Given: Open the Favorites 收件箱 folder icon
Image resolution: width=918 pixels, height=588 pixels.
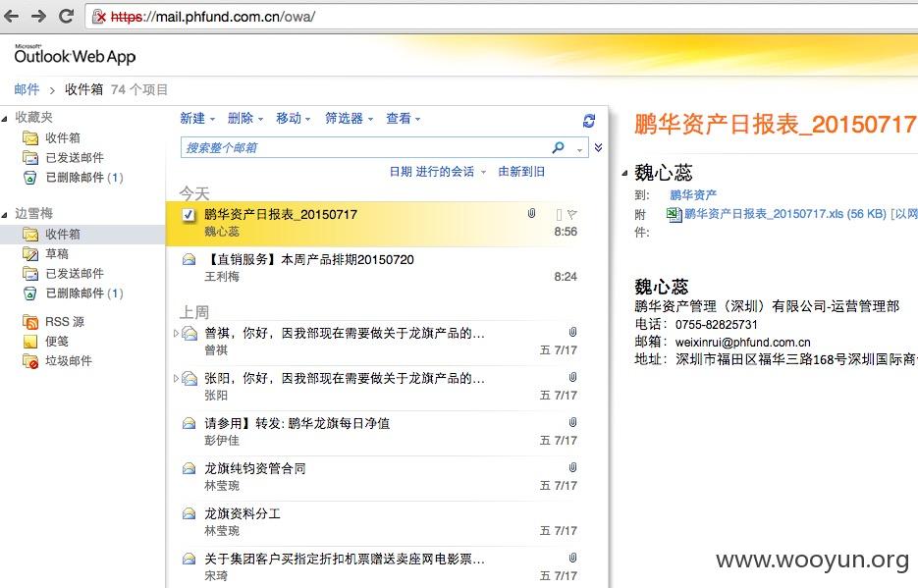Looking at the screenshot, I should point(30,138).
